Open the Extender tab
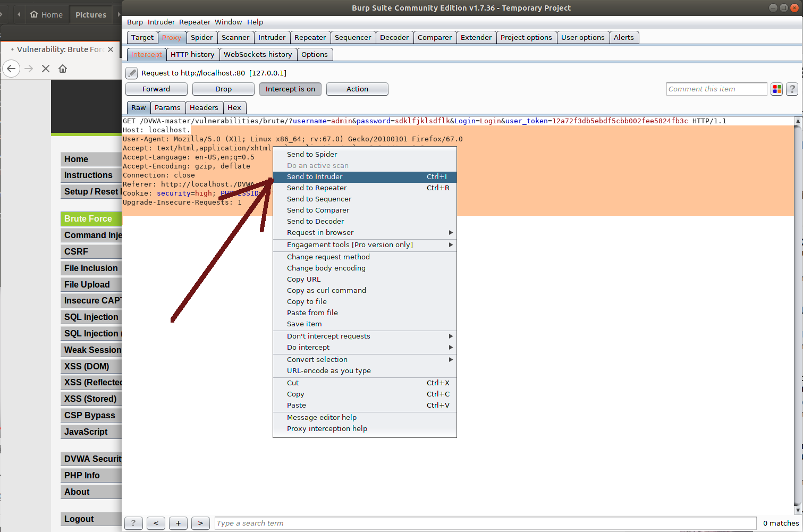Screen dimensions: 803x532 click(x=476, y=38)
